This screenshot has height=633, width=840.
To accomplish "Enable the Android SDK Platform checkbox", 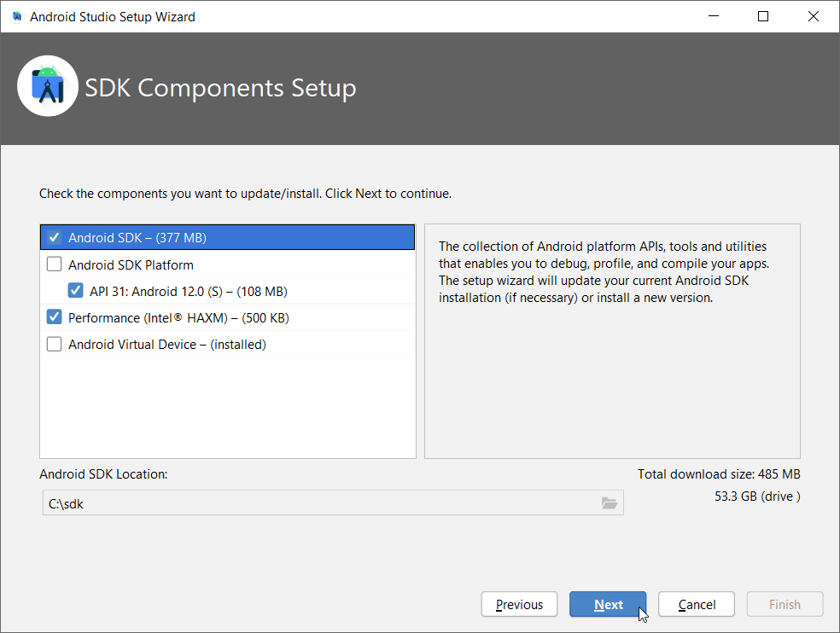I will (55, 264).
